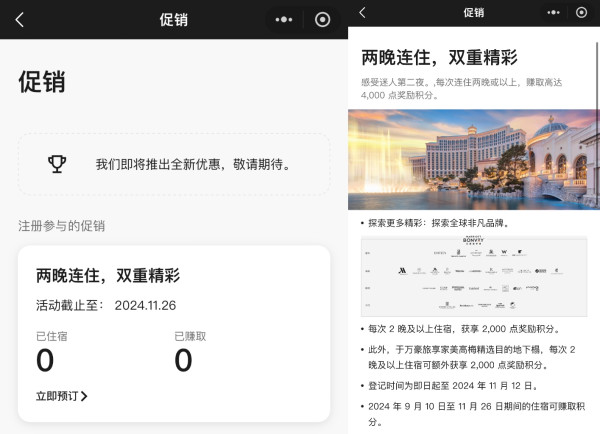Tap 立即预订 link in promotion card

[x=57, y=396]
